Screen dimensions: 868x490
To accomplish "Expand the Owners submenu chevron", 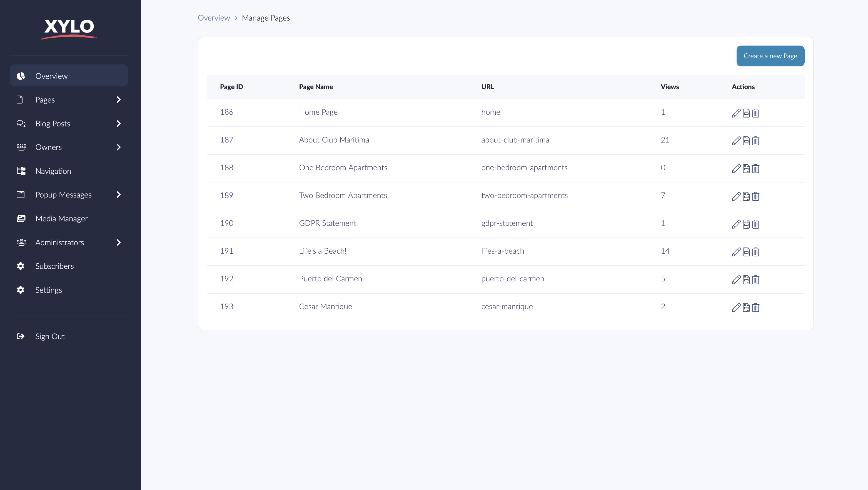I will 118,147.
